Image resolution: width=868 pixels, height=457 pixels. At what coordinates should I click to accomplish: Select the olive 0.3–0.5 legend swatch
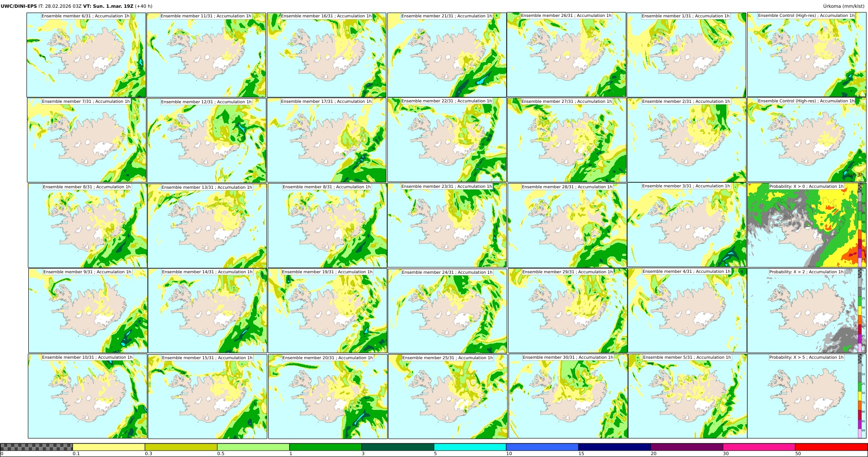pos(181,447)
